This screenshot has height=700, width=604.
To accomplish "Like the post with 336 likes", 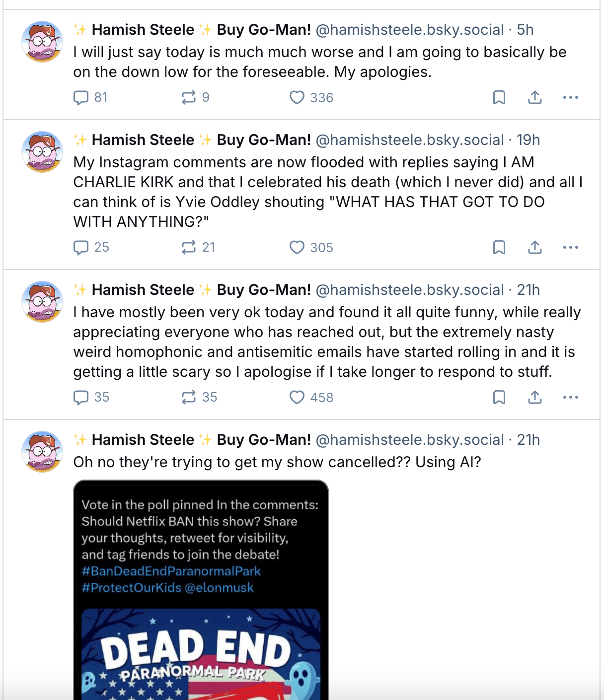I will click(297, 97).
